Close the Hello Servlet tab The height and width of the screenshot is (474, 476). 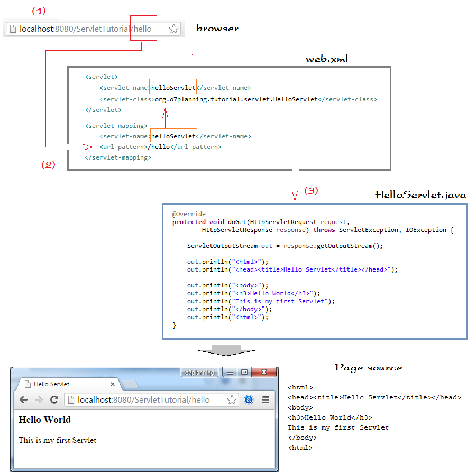(113, 384)
